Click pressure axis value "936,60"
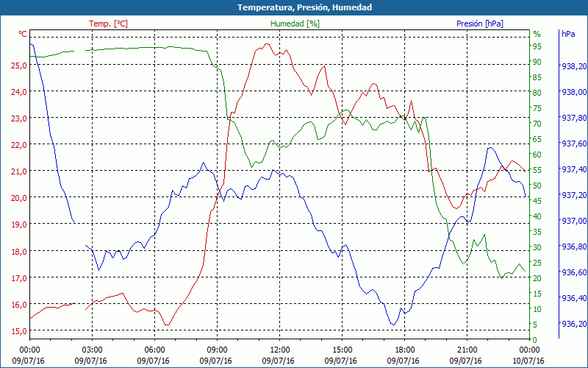Image resolution: width=588 pixels, height=368 pixels. point(574,272)
